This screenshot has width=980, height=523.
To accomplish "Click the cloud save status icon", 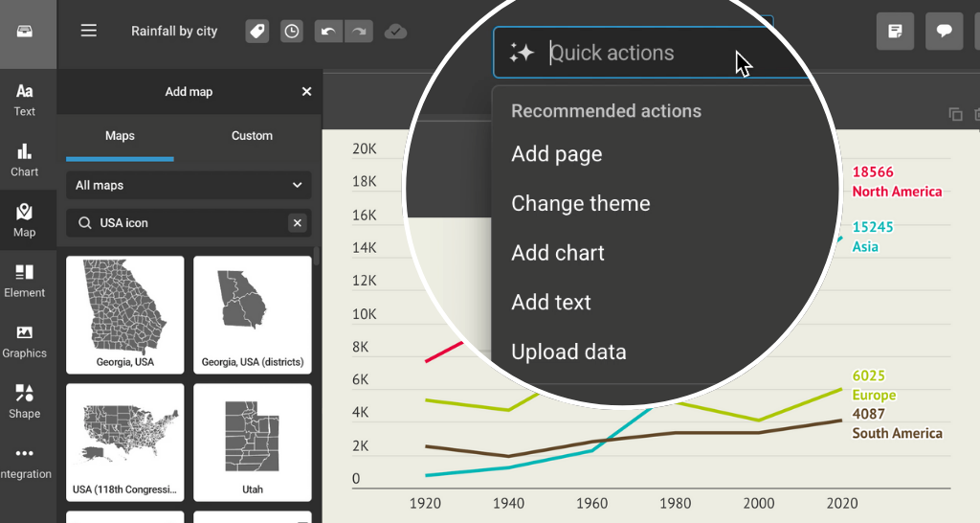I will (x=395, y=32).
